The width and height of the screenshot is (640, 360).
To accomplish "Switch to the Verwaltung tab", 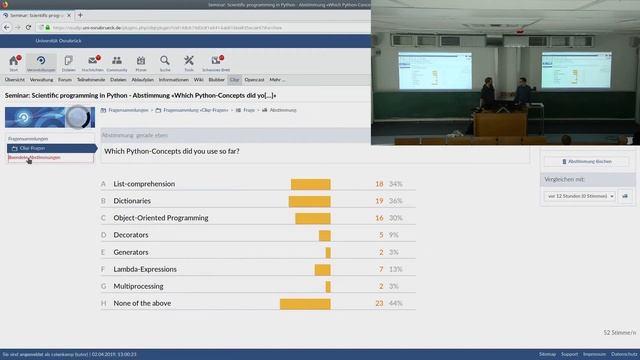I will [42, 80].
